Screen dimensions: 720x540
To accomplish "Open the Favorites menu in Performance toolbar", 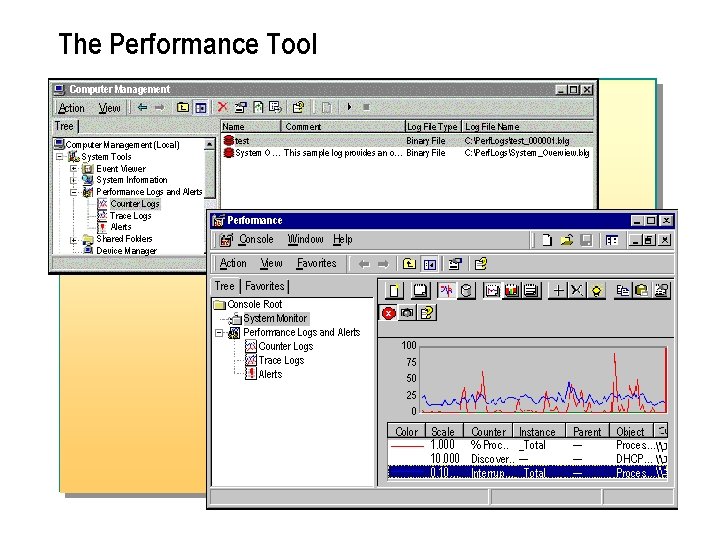I will [x=316, y=263].
